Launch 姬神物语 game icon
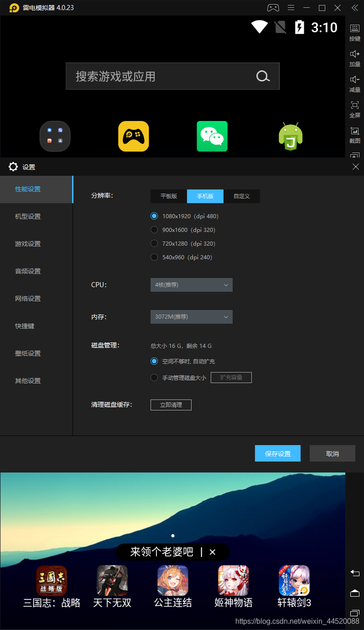The image size is (364, 630). pos(234,580)
